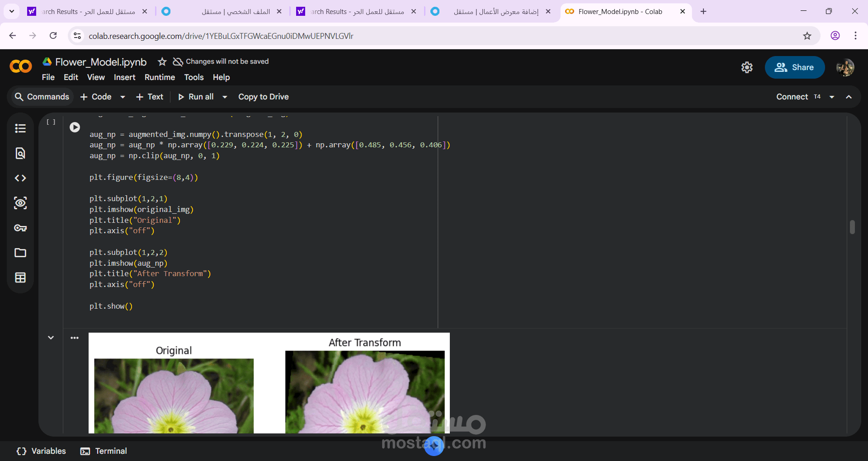Open the File menu

(48, 77)
